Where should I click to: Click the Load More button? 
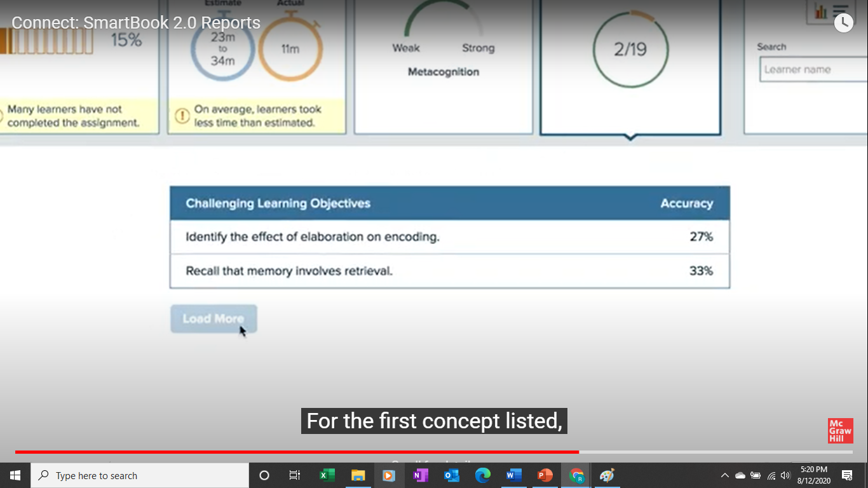click(x=214, y=318)
